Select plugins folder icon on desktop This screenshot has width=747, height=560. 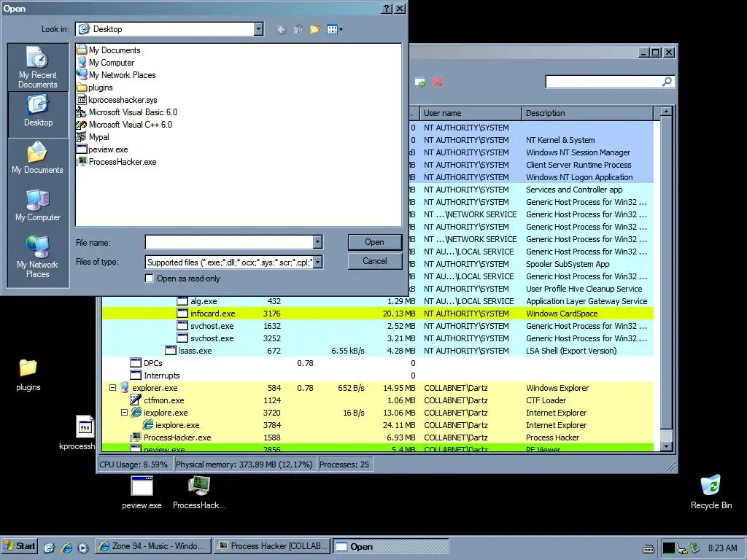point(28,375)
